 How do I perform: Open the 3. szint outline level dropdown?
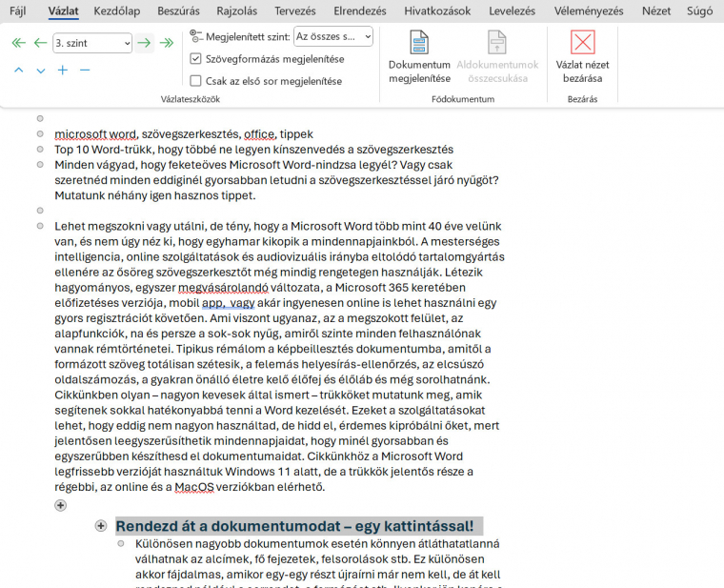click(92, 43)
